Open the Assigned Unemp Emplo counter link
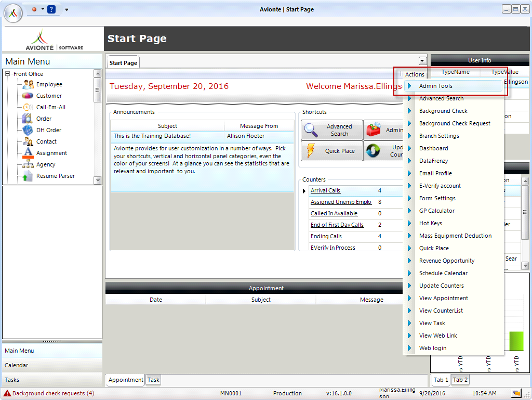The height and width of the screenshot is (400, 532). tap(341, 202)
